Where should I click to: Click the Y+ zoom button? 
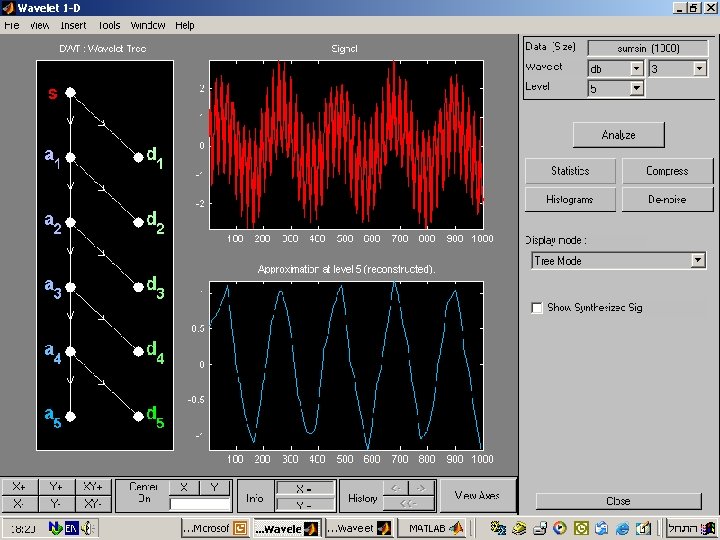tap(56, 487)
